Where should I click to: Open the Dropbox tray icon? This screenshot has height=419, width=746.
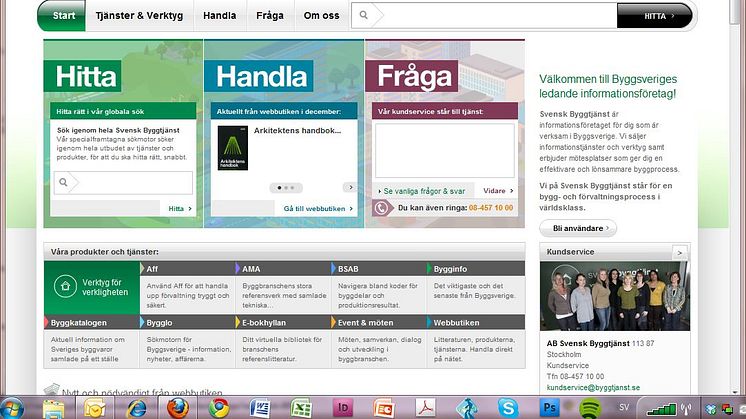711,409
